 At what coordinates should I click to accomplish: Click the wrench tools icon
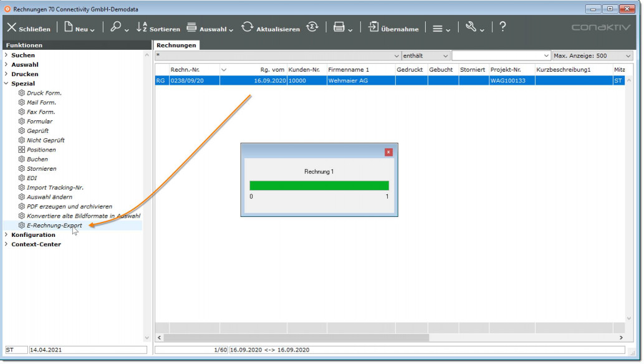click(x=471, y=27)
